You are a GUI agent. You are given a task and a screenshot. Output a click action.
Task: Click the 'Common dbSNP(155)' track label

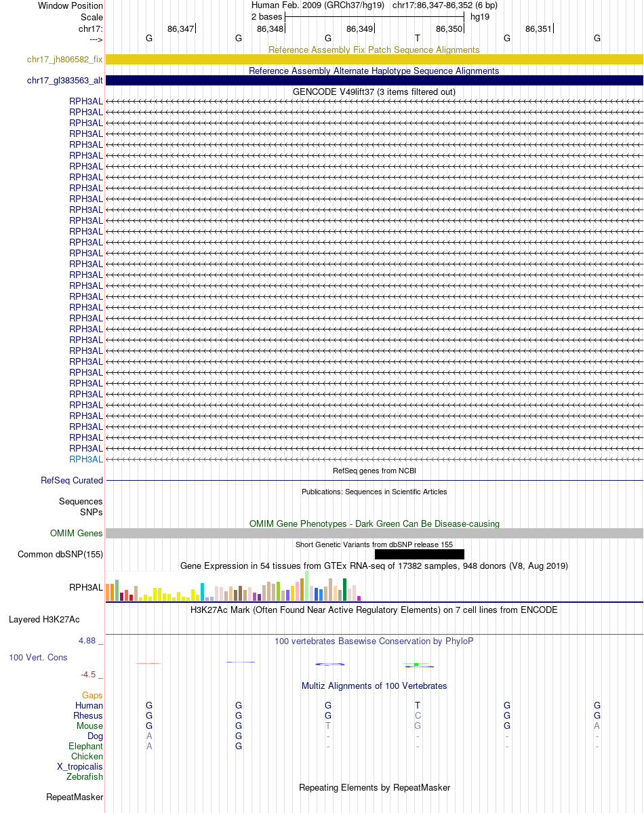click(x=60, y=554)
